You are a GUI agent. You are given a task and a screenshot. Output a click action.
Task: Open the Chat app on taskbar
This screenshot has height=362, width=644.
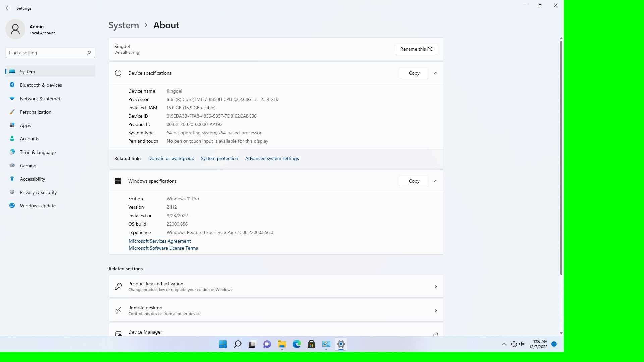267,344
